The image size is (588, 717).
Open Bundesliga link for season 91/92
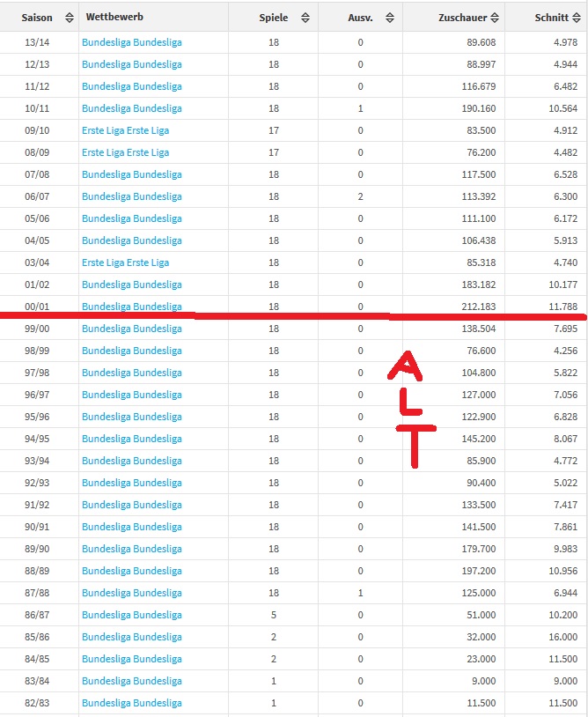(x=131, y=505)
